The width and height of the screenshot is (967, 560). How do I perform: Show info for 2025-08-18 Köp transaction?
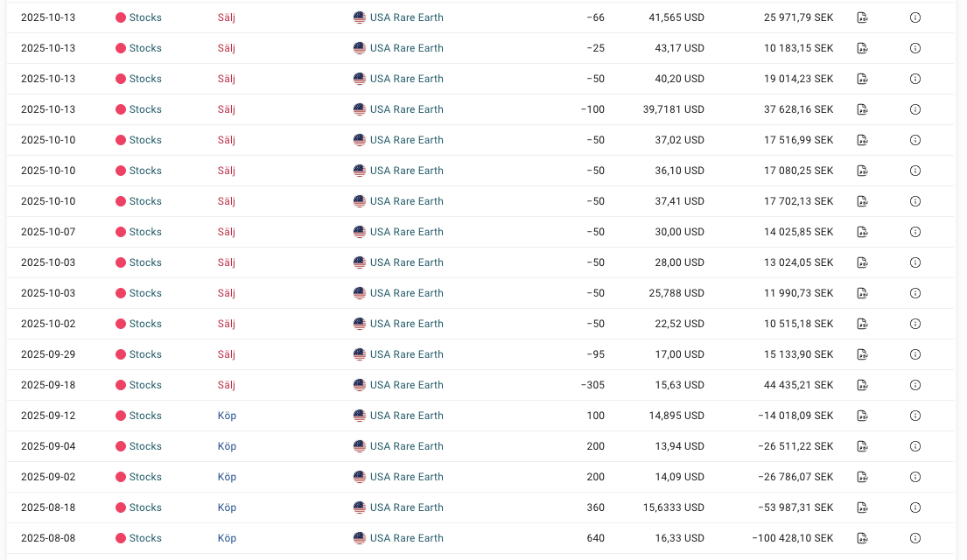915,507
